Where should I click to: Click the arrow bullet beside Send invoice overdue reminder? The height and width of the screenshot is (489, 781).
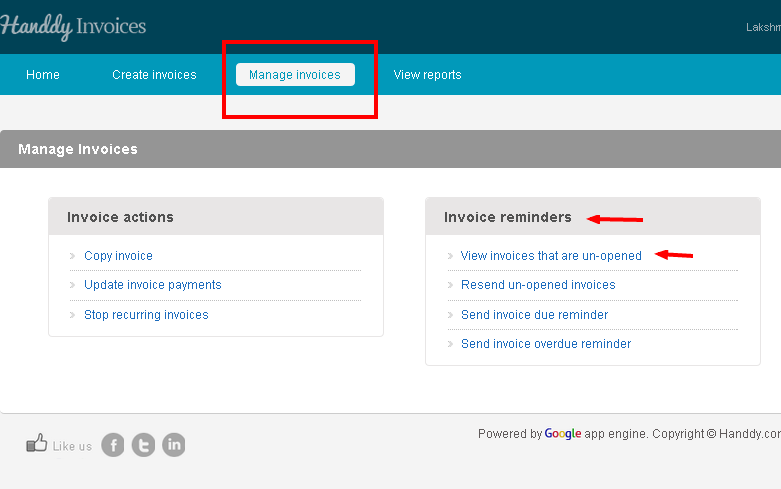(x=450, y=344)
